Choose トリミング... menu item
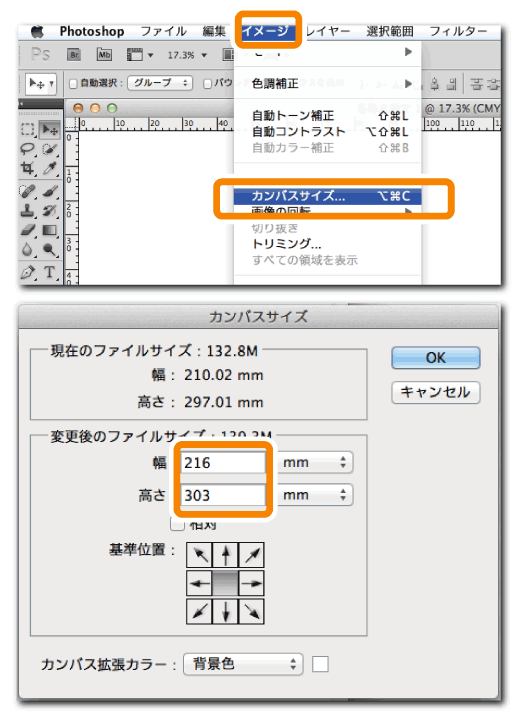 tap(328, 244)
